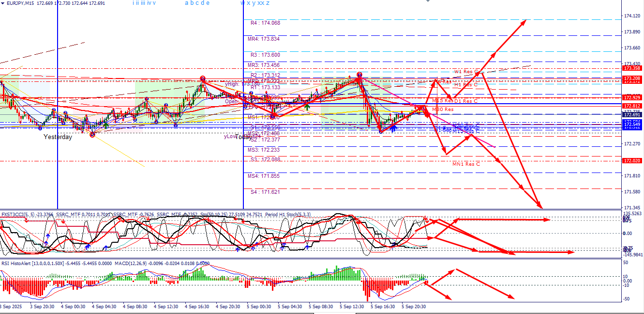The height and width of the screenshot is (314, 644).
Task: Click the 'w x y xx z' wave labels
Action: point(255,3)
